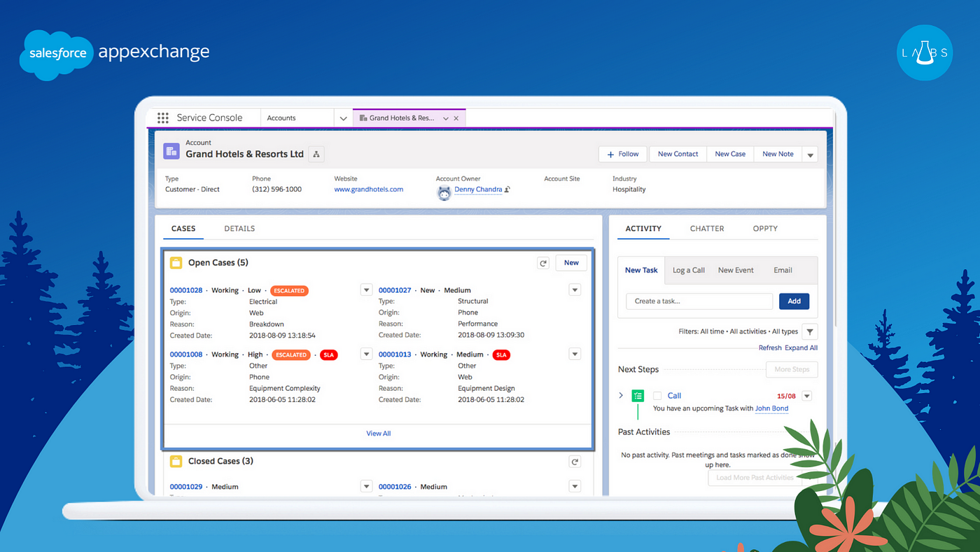Viewport: 980px width, 552px height.
Task: Switch to the Oppty tab
Action: (x=765, y=228)
